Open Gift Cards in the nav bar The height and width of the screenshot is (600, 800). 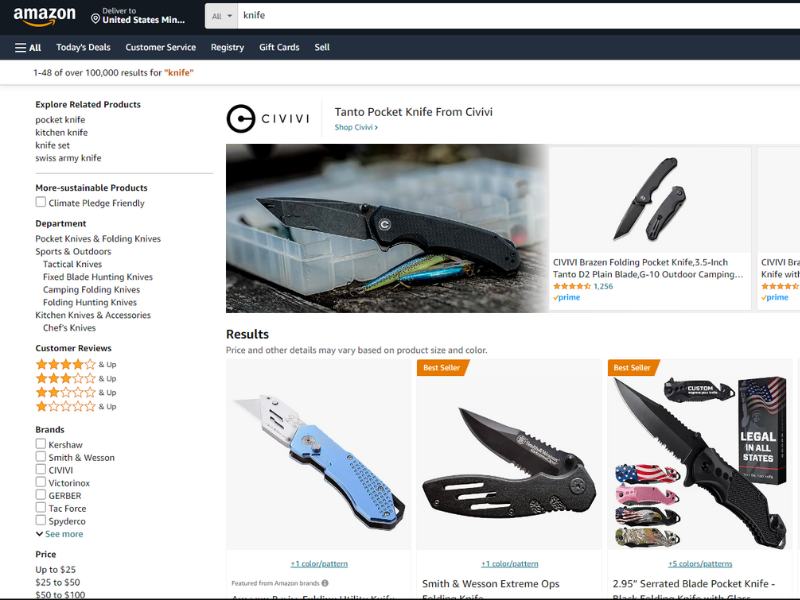[279, 47]
